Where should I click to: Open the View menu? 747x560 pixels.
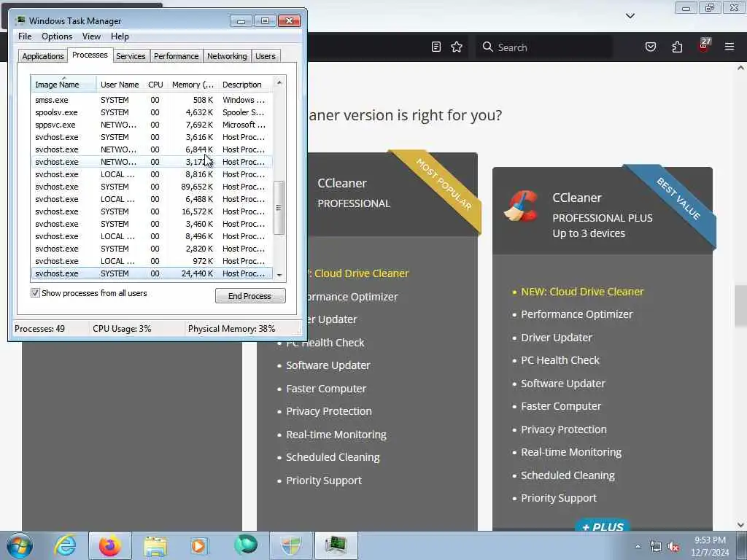pyautogui.click(x=91, y=36)
